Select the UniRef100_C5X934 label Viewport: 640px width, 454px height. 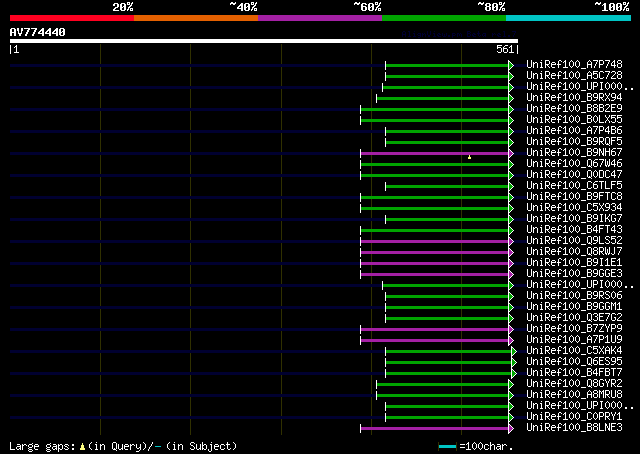(x=574, y=208)
